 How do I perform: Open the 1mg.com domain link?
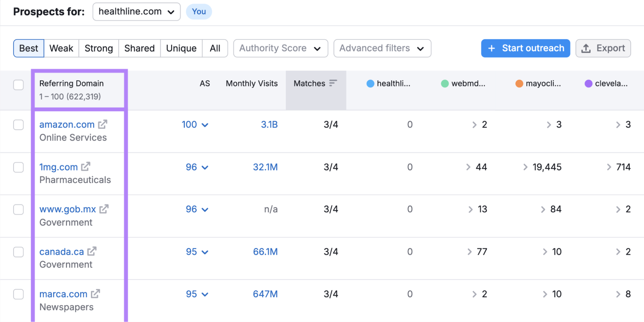(58, 167)
